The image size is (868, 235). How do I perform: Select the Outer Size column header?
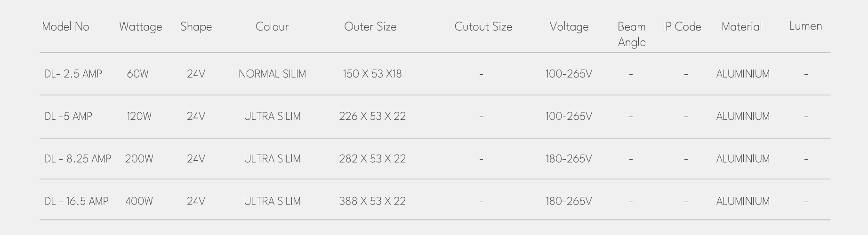(370, 27)
